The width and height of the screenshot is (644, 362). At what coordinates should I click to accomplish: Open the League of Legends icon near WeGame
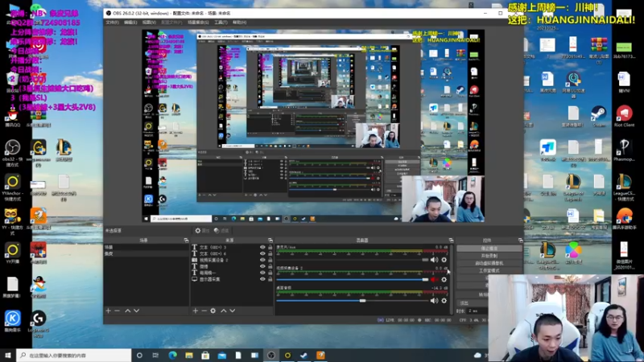pos(64,150)
